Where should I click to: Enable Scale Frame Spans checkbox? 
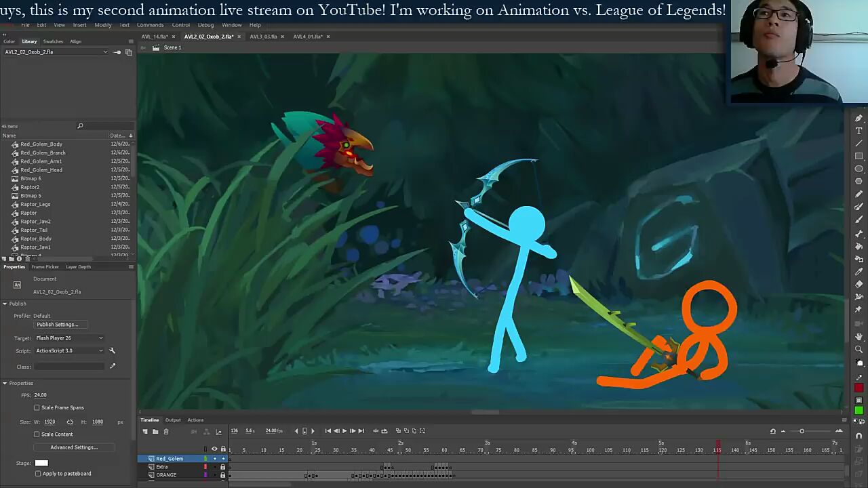(x=37, y=407)
